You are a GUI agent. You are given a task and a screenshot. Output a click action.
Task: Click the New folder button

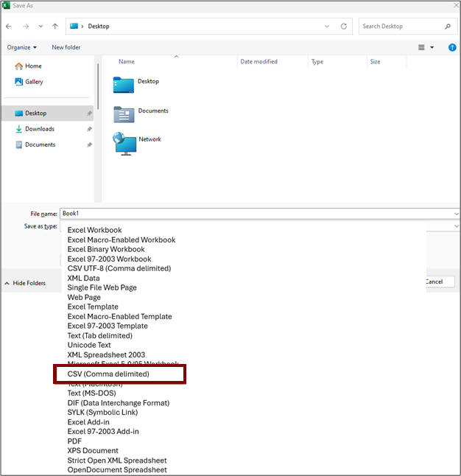[66, 47]
